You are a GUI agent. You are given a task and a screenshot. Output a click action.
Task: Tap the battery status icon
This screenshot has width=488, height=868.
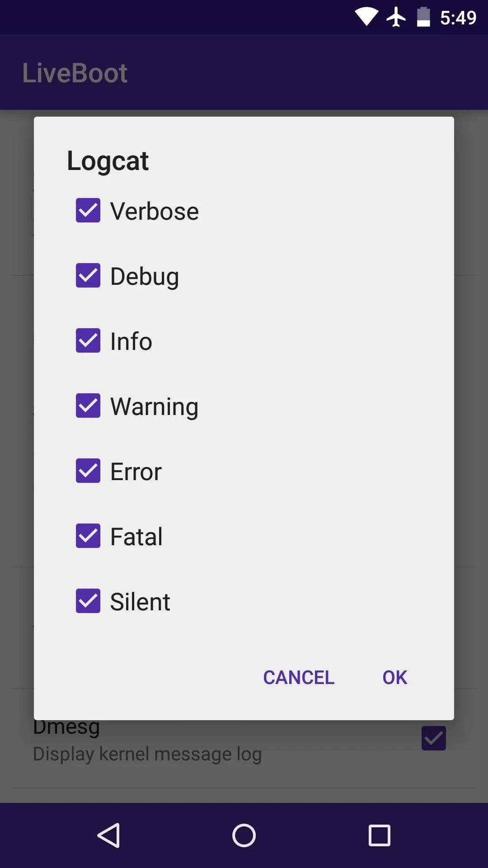[423, 17]
